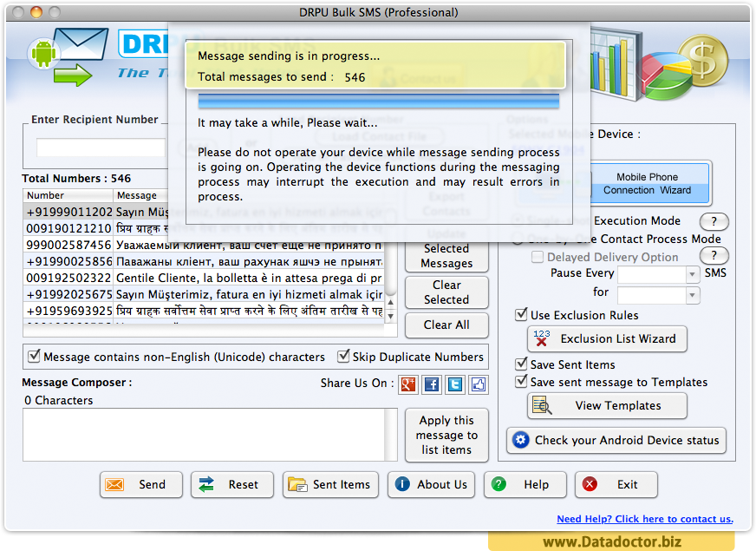The width and height of the screenshot is (756, 551).
Task: Select One-by-One Contact Process Mode radio
Action: [x=518, y=239]
